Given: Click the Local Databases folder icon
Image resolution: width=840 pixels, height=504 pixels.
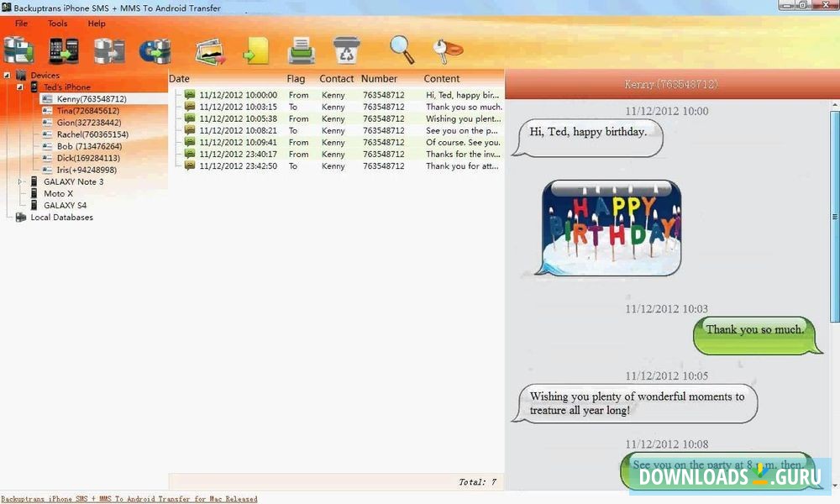Looking at the screenshot, I should click(21, 217).
